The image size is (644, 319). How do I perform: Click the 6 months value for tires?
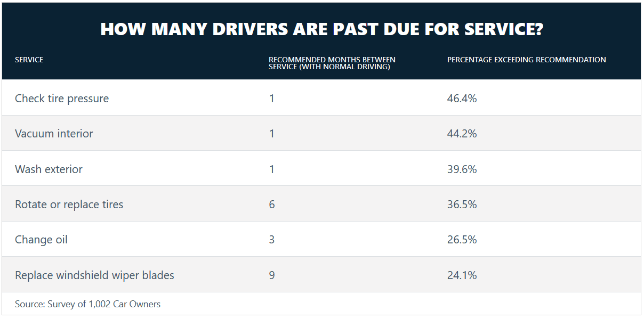pyautogui.click(x=272, y=205)
